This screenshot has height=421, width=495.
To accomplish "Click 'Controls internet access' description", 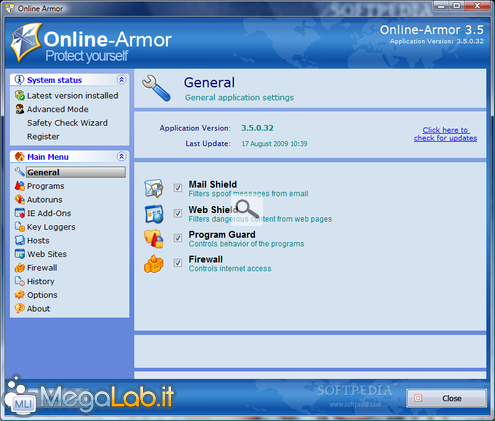I will tap(230, 269).
